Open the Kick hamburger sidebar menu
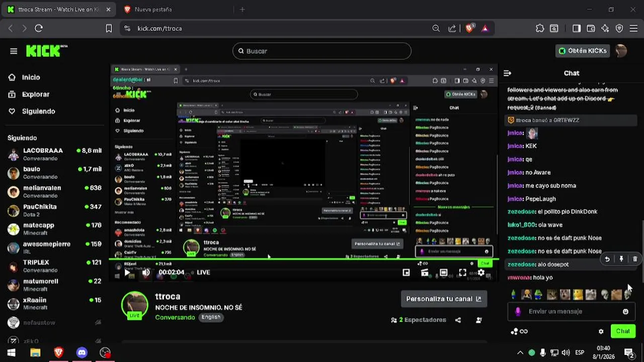Screen dimensions: 644x362 coord(14,51)
